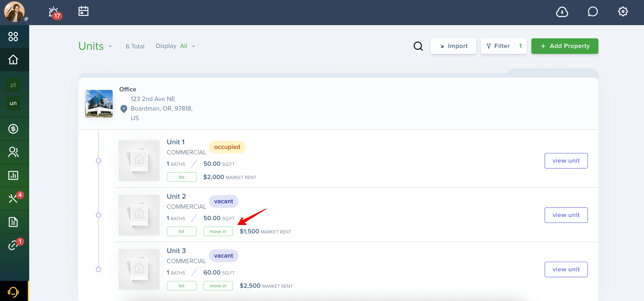Click the $1,500 market rent value
Screen dimensions: 644x301
click(x=249, y=231)
